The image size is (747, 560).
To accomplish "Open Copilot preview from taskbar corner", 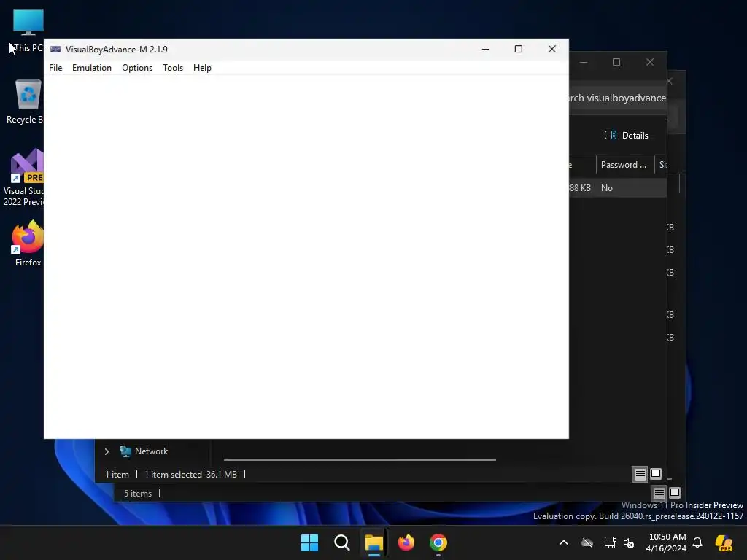I will [x=724, y=542].
